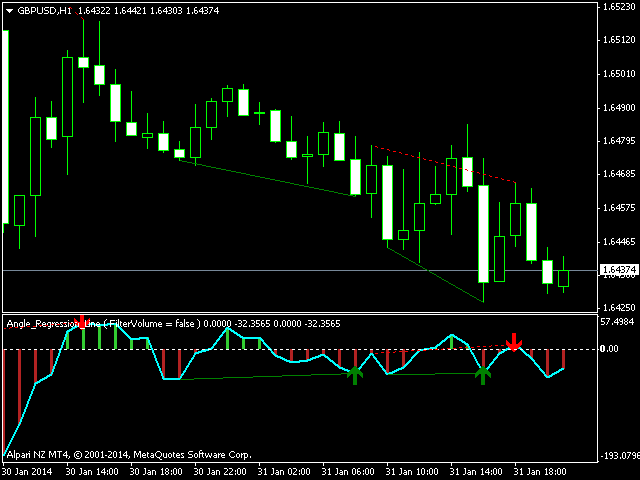This screenshot has width=640, height=480.
Task: Click the 30 Jan 2014 date label
Action: [27, 472]
